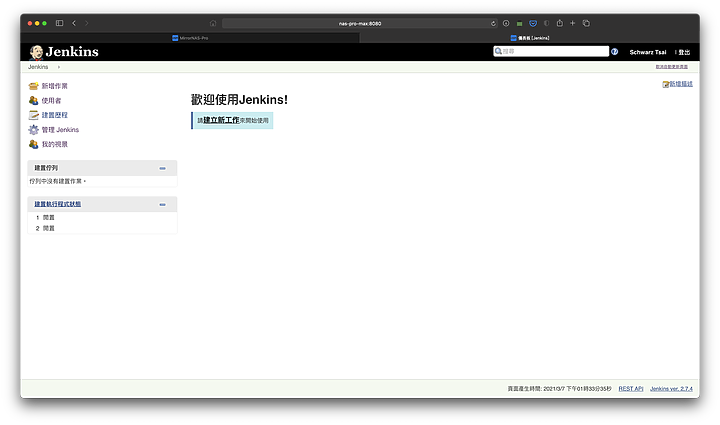Collapse the build executor status panel
720x425 pixels.
click(163, 205)
